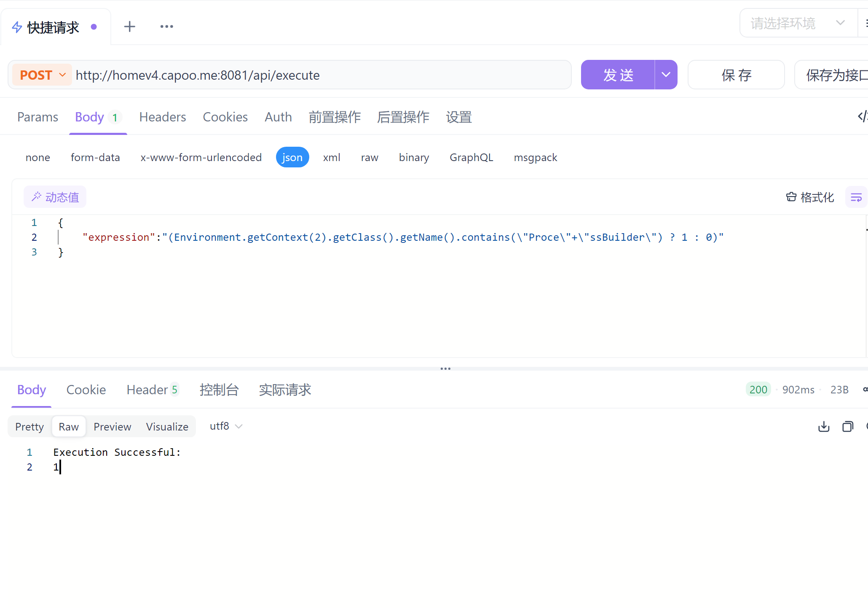
Task: Select form-data body type
Action: 95,158
